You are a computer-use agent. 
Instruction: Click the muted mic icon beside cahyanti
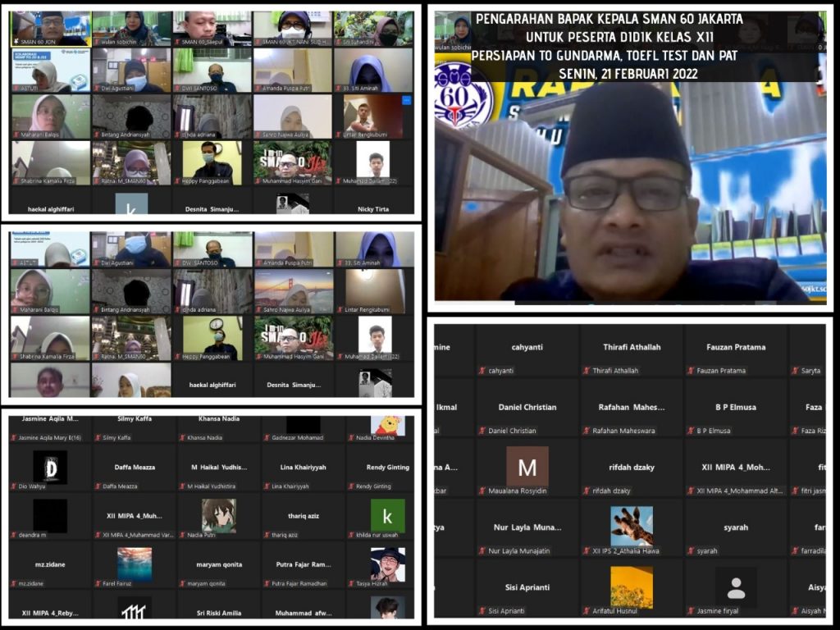coord(482,371)
